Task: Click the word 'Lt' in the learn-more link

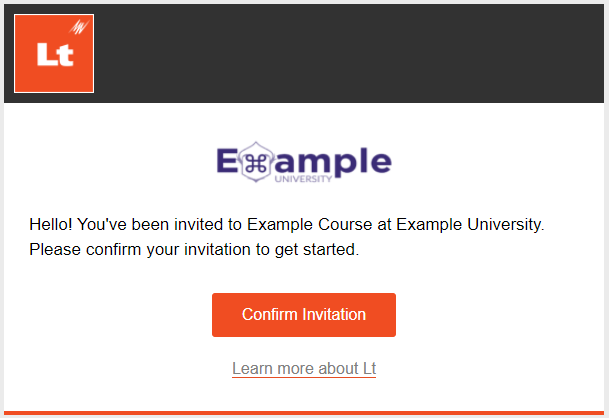Action: click(369, 368)
